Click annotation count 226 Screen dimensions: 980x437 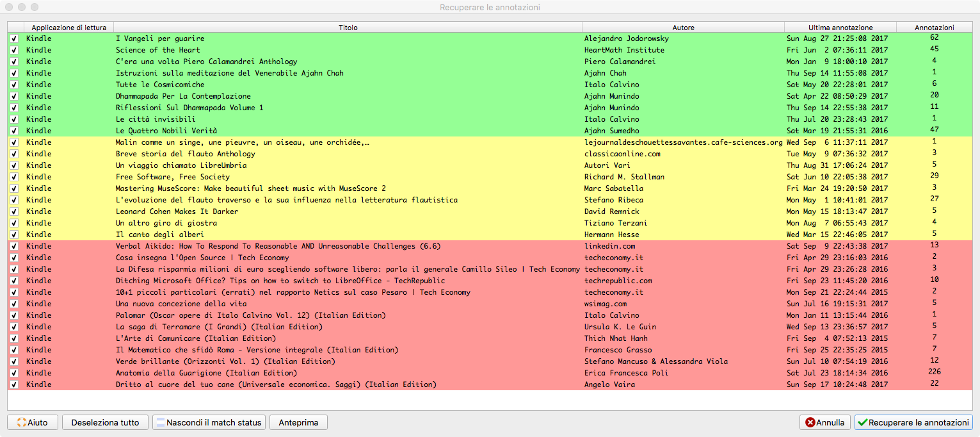coord(935,373)
